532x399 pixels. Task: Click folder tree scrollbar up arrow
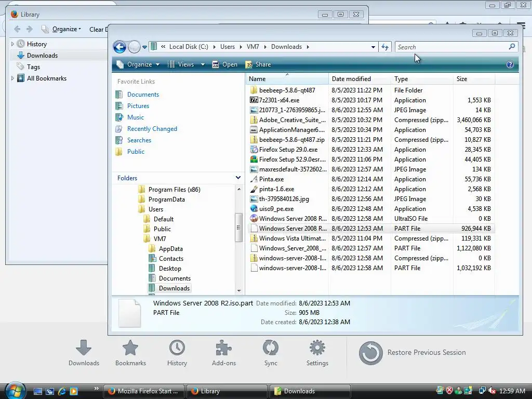click(x=239, y=189)
